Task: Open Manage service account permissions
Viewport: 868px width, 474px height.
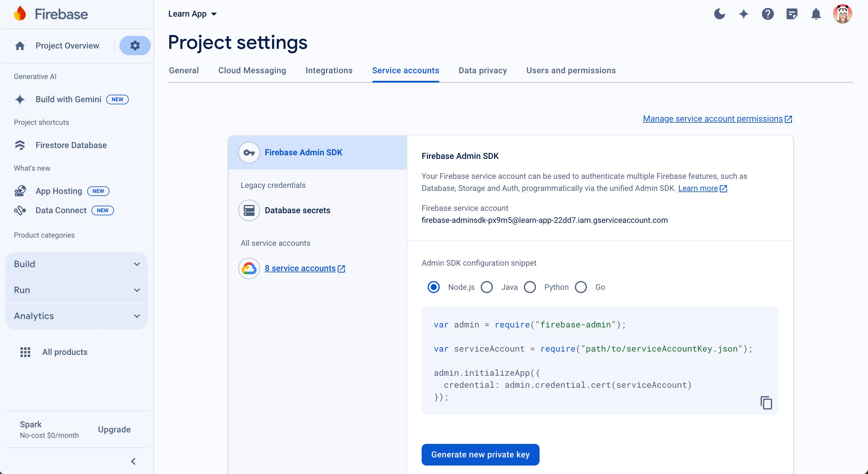Action: tap(713, 118)
